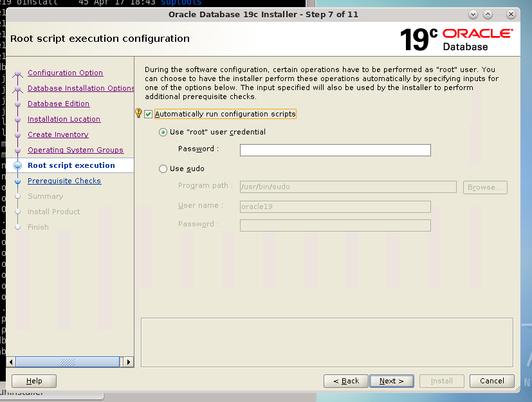Click the Install Product step label
The image size is (532, 402).
53,212
